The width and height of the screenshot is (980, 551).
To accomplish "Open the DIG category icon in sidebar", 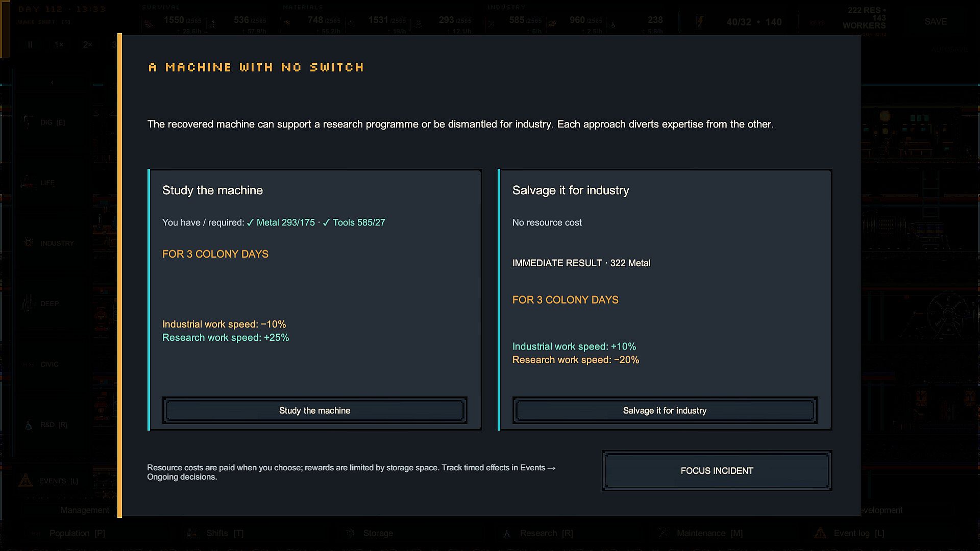I will click(x=28, y=122).
